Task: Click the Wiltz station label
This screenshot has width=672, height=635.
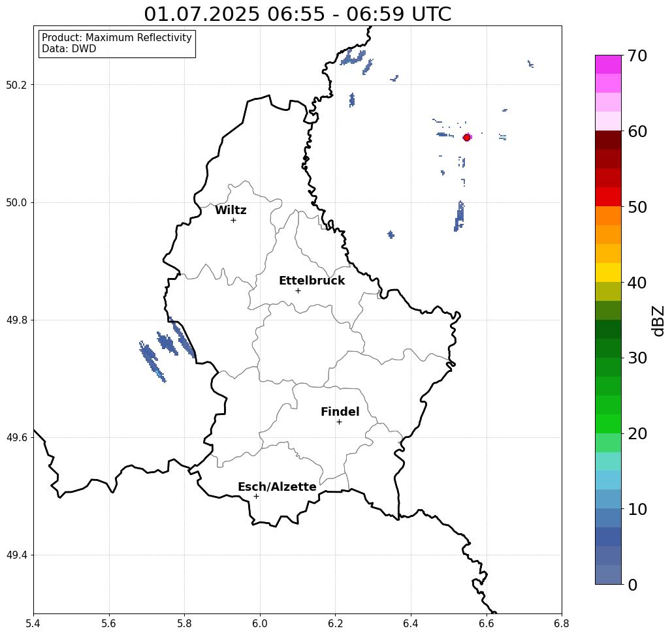Action: (231, 209)
